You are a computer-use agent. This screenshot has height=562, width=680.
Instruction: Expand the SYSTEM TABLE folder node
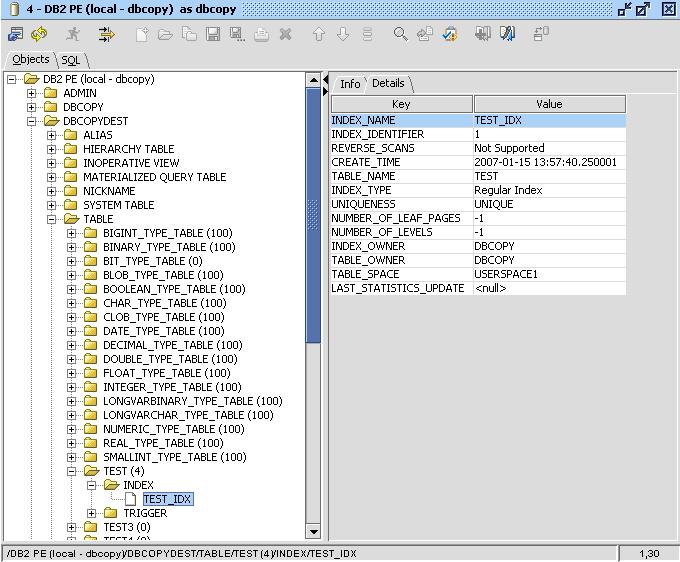click(x=51, y=205)
